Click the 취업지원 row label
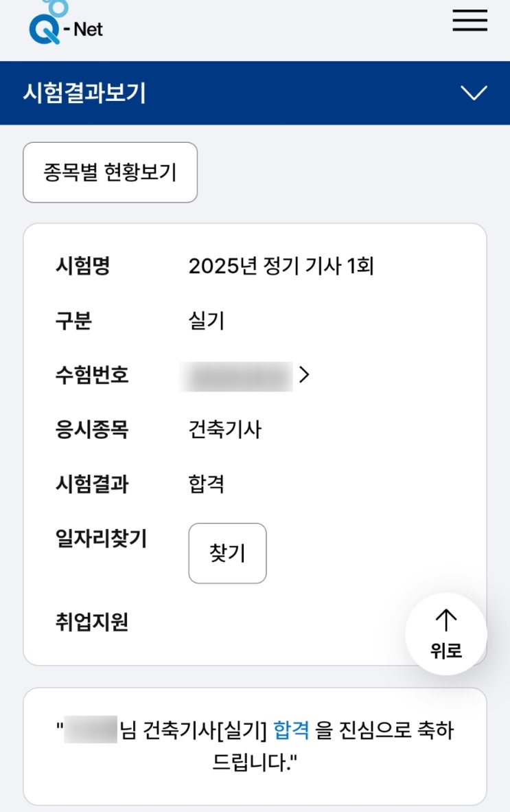 92,622
